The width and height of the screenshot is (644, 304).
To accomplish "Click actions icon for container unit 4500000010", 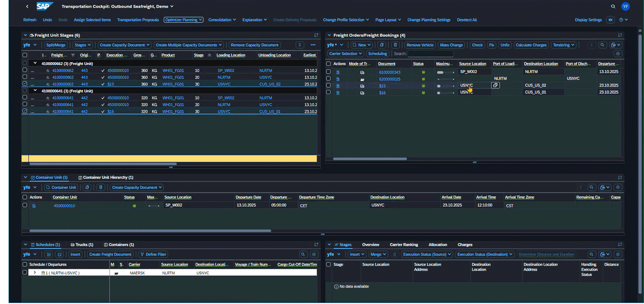I will click(x=34, y=206).
